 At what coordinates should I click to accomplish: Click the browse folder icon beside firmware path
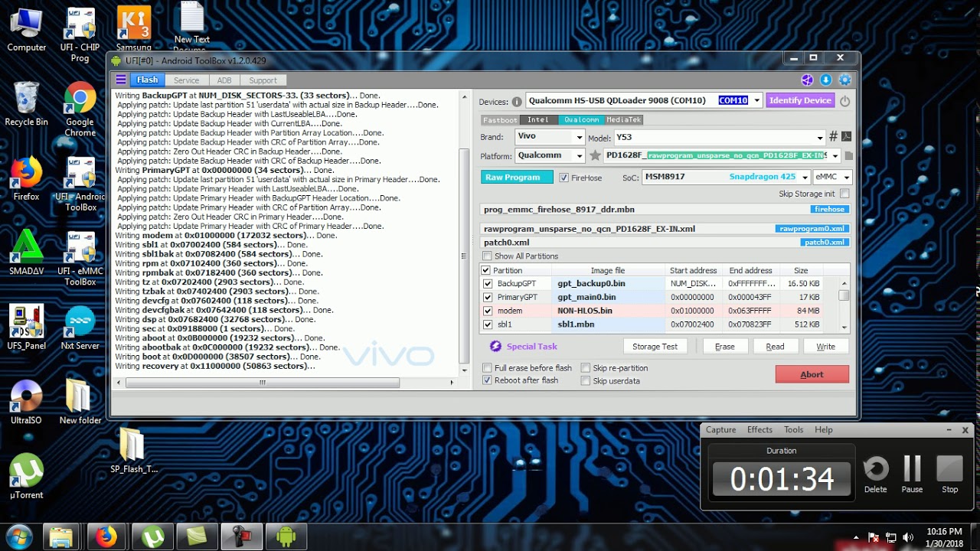[x=848, y=155]
